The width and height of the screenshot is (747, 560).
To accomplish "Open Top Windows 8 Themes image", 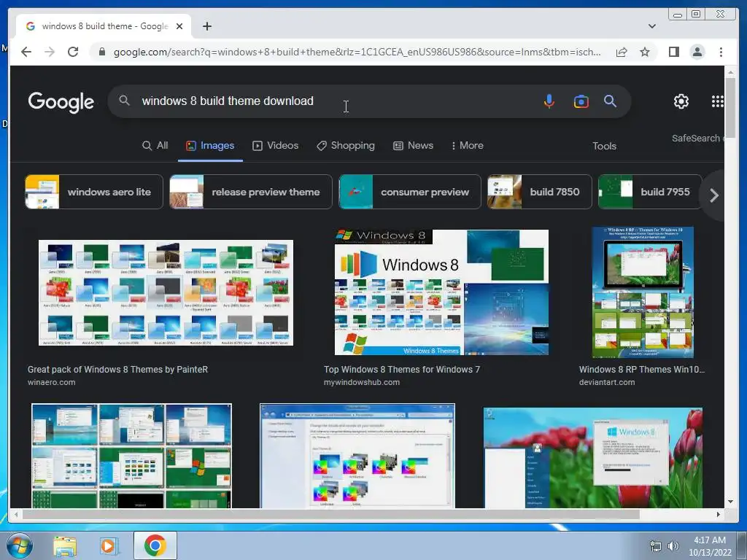I will tap(441, 292).
